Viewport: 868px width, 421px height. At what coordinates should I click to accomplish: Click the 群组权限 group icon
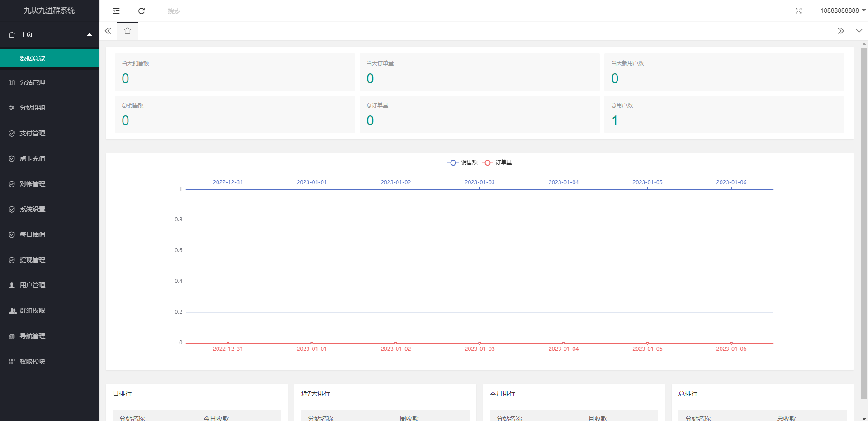(13, 311)
